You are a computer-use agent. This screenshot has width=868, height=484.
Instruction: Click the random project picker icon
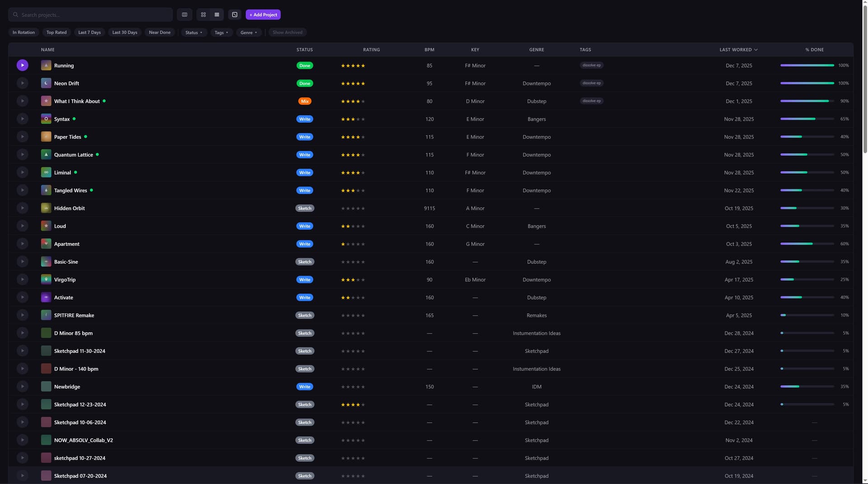pos(234,14)
